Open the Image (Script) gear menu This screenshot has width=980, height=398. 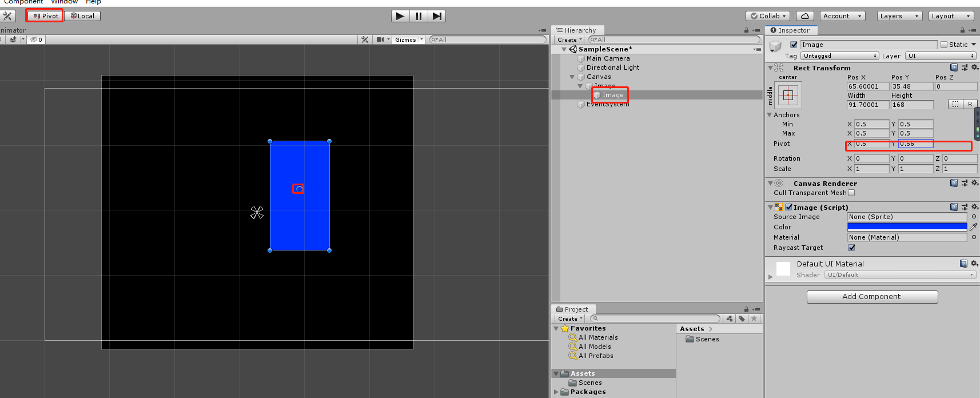tap(975, 207)
